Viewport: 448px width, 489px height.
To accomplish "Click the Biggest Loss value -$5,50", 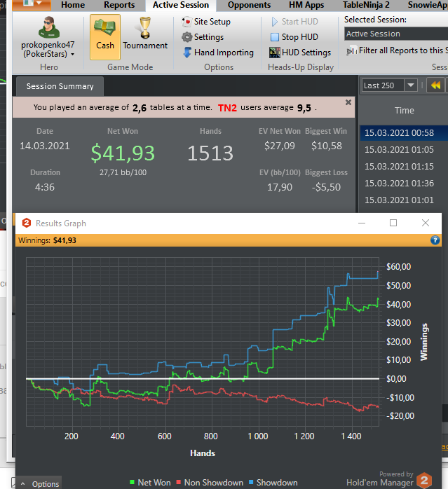I will pyautogui.click(x=326, y=187).
